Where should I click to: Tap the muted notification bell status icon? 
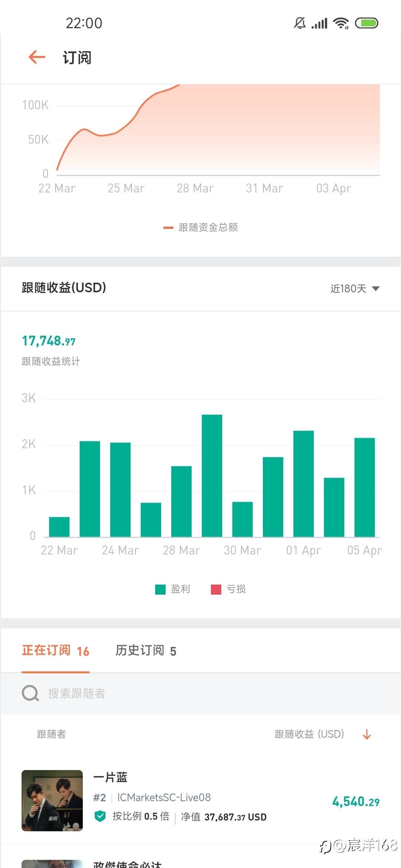tap(300, 23)
